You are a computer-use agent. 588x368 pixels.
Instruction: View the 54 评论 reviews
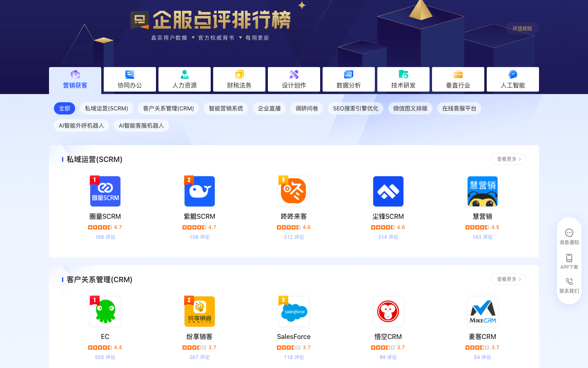[x=483, y=357]
